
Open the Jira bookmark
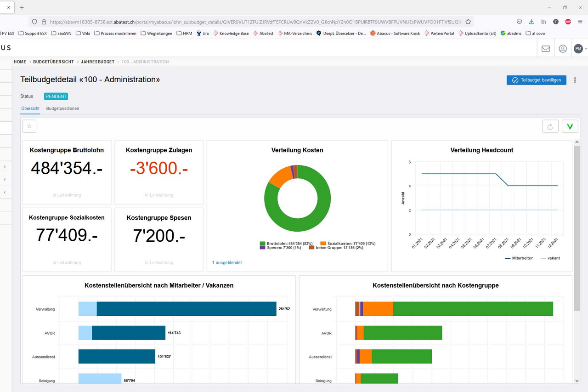pyautogui.click(x=203, y=34)
